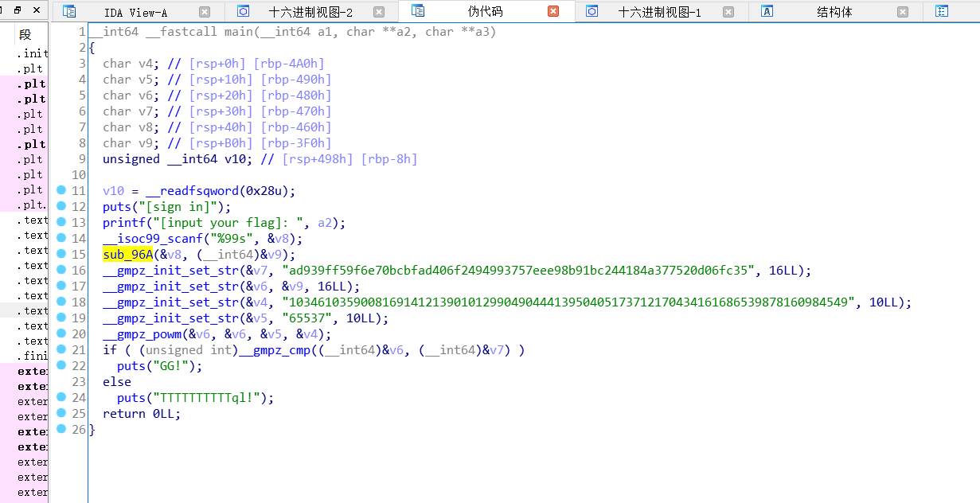Image resolution: width=980 pixels, height=503 pixels.
Task: Click the rightmost tab icon after 结构体
Action: pyautogui.click(x=942, y=12)
